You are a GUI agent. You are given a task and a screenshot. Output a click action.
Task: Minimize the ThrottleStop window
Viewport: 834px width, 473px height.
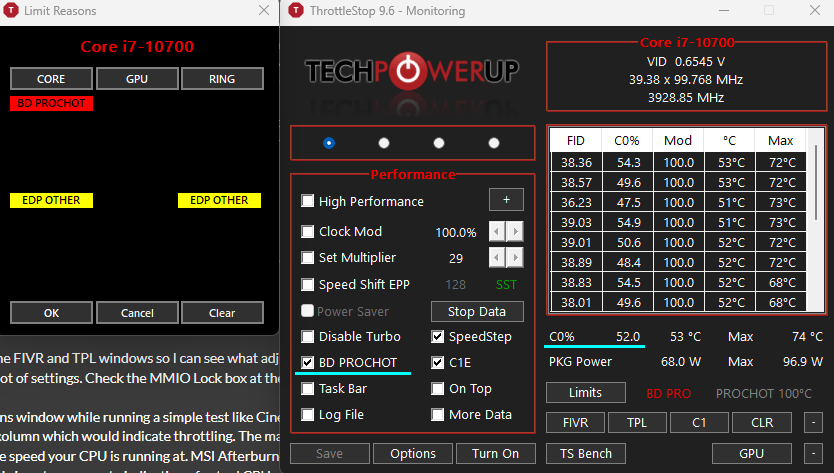point(724,10)
